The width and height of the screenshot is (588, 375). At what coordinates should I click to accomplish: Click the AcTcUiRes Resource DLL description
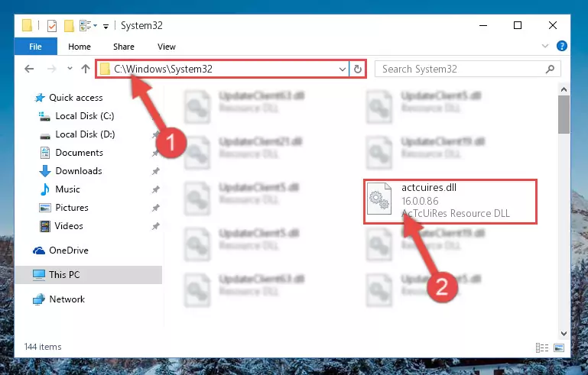coord(456,213)
